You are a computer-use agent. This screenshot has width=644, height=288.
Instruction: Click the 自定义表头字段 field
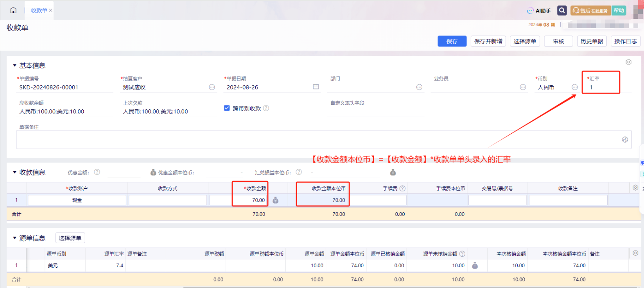(376, 112)
